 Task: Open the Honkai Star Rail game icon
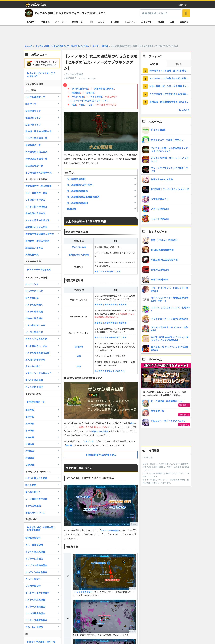click(x=146, y=180)
